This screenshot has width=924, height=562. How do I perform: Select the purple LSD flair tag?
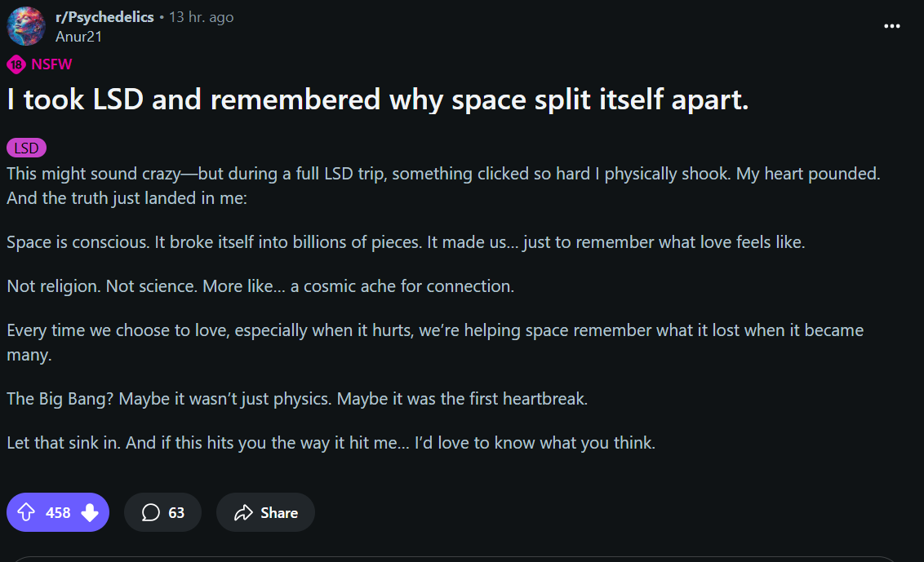click(26, 148)
